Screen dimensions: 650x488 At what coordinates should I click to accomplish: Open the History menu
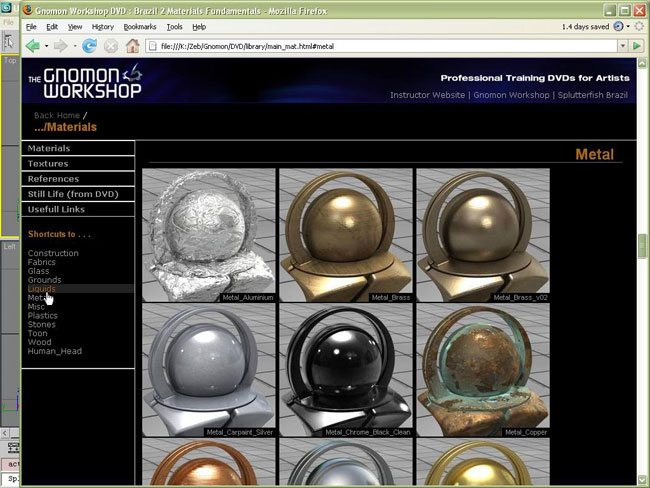click(103, 27)
